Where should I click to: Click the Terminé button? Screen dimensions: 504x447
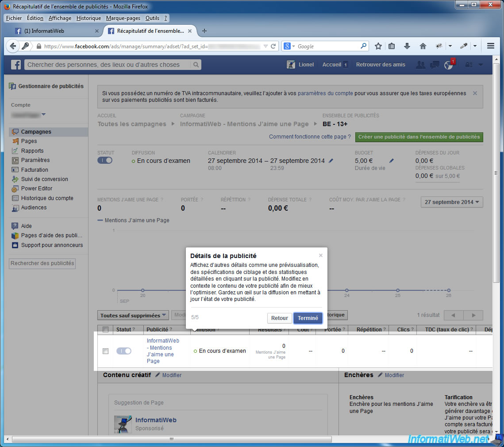click(308, 318)
